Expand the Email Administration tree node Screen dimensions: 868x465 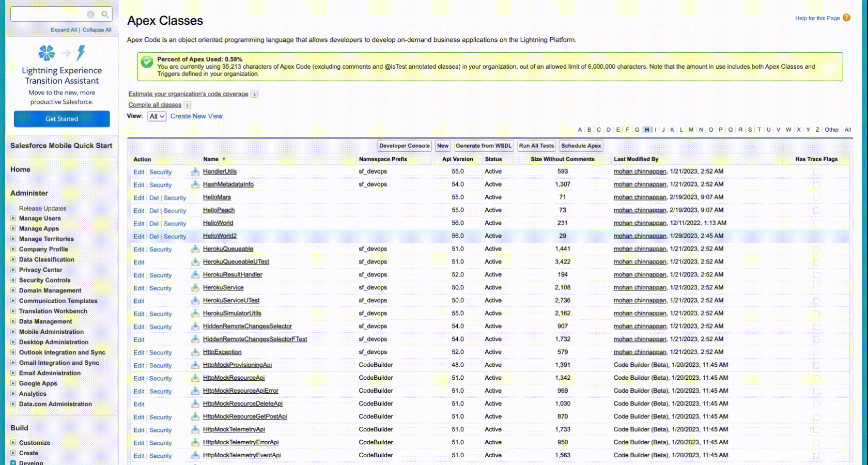13,373
